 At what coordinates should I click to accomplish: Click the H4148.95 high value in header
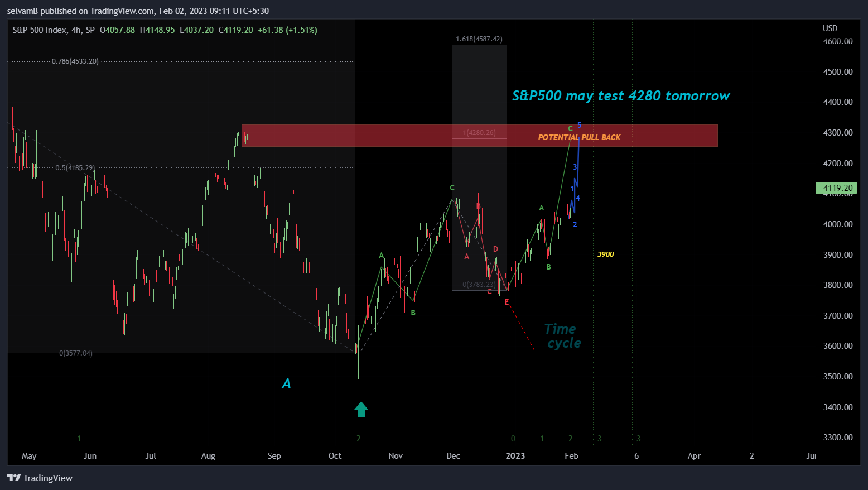pos(157,30)
